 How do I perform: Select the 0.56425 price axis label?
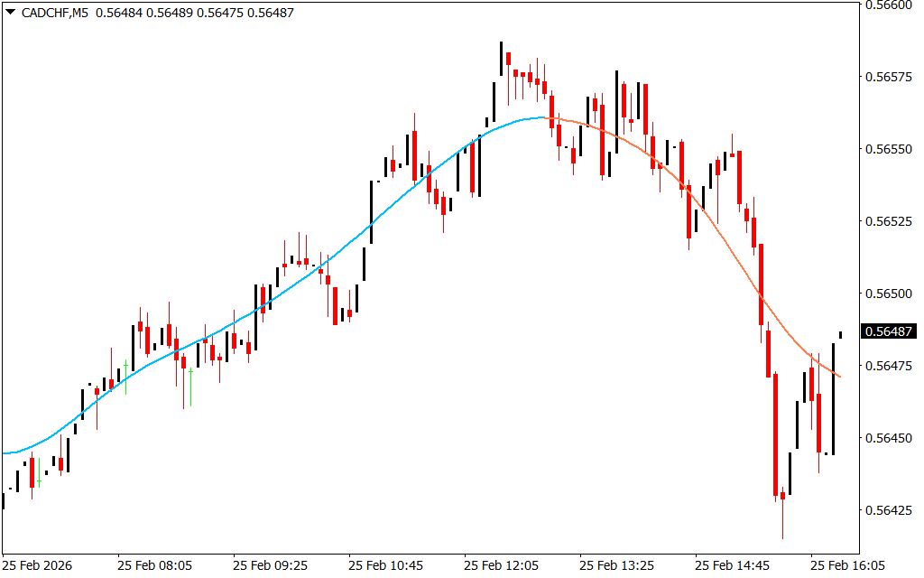[889, 510]
